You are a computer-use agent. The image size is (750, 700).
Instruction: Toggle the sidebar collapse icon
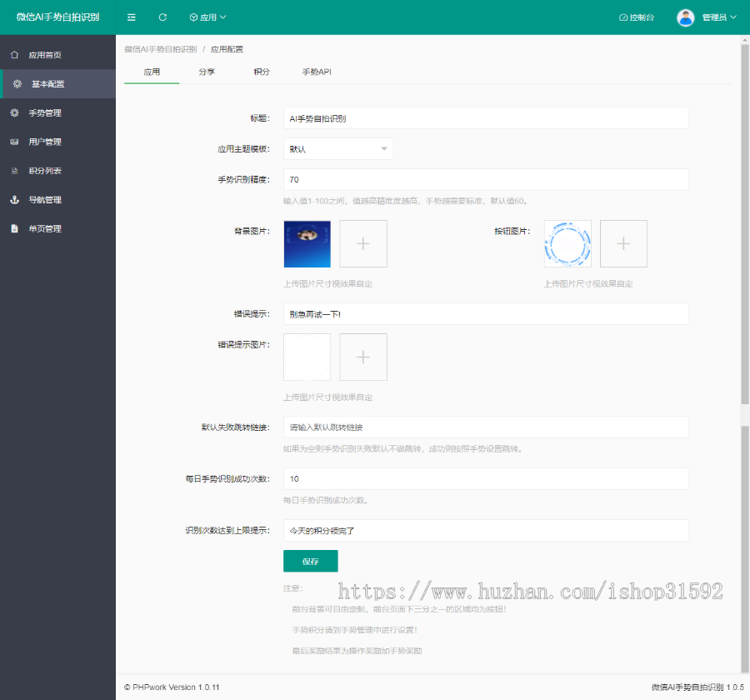(x=131, y=17)
